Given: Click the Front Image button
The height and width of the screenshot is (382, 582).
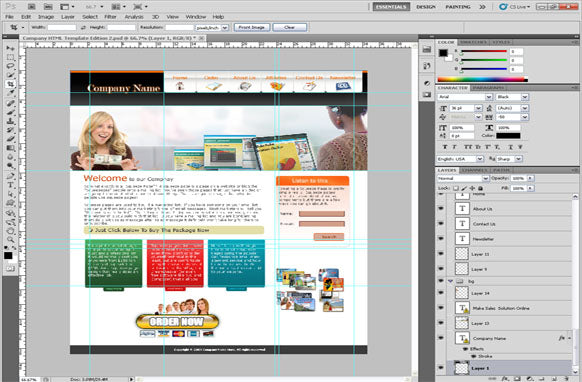Looking at the screenshot, I should click(252, 27).
